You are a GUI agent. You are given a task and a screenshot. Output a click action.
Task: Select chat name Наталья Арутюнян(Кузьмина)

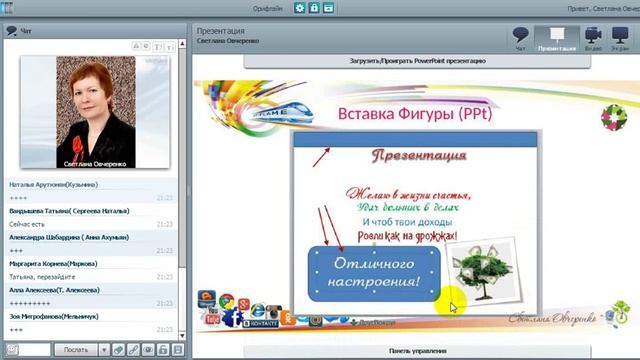pos(53,184)
